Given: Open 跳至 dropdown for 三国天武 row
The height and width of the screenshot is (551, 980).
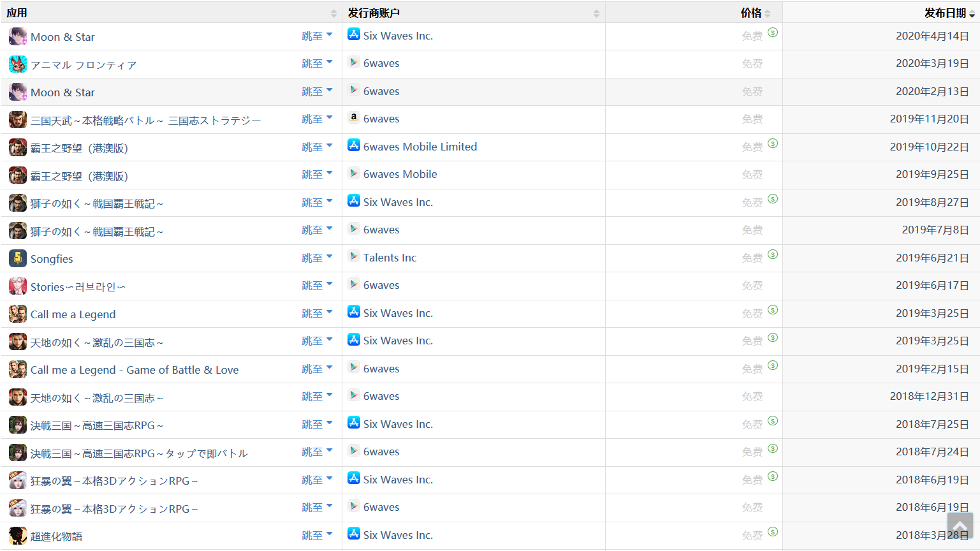Looking at the screenshot, I should [317, 119].
